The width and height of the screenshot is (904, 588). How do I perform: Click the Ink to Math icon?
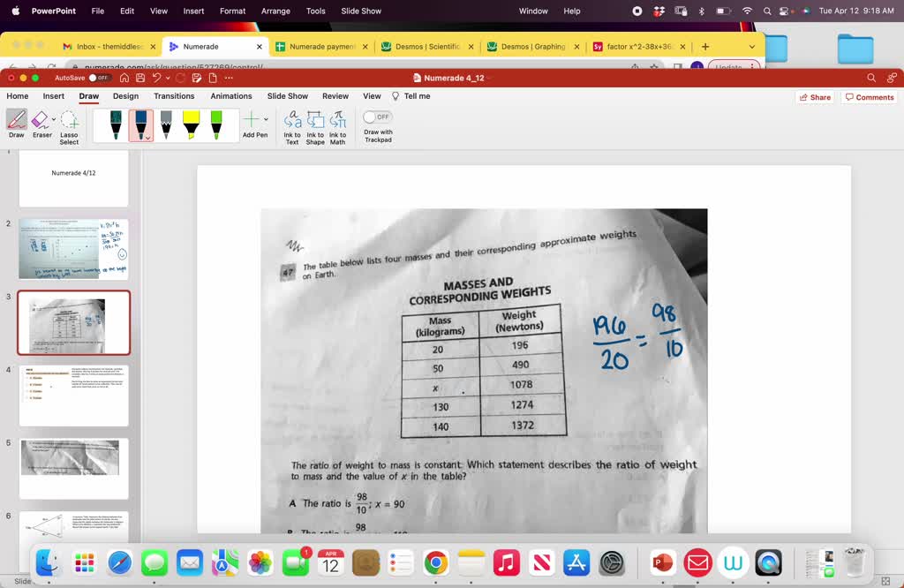click(338, 124)
